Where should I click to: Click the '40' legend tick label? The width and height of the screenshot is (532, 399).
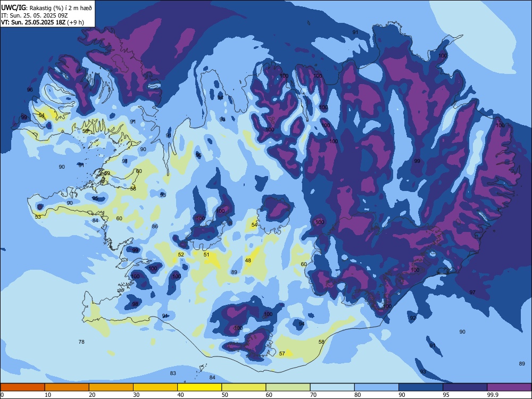tap(180, 395)
